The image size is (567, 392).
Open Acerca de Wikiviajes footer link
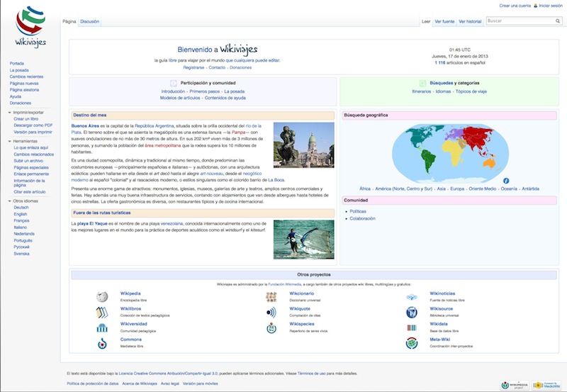(x=140, y=383)
